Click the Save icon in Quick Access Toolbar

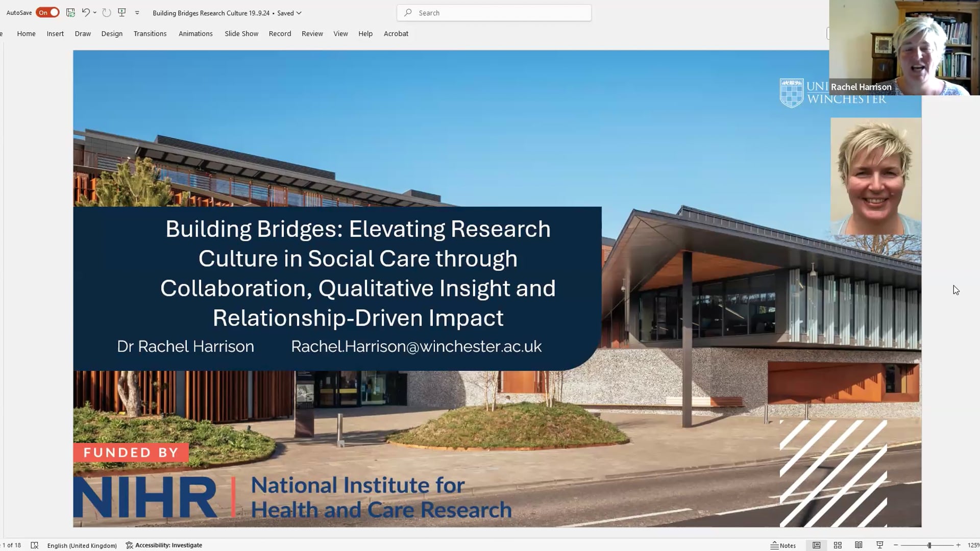pyautogui.click(x=70, y=13)
